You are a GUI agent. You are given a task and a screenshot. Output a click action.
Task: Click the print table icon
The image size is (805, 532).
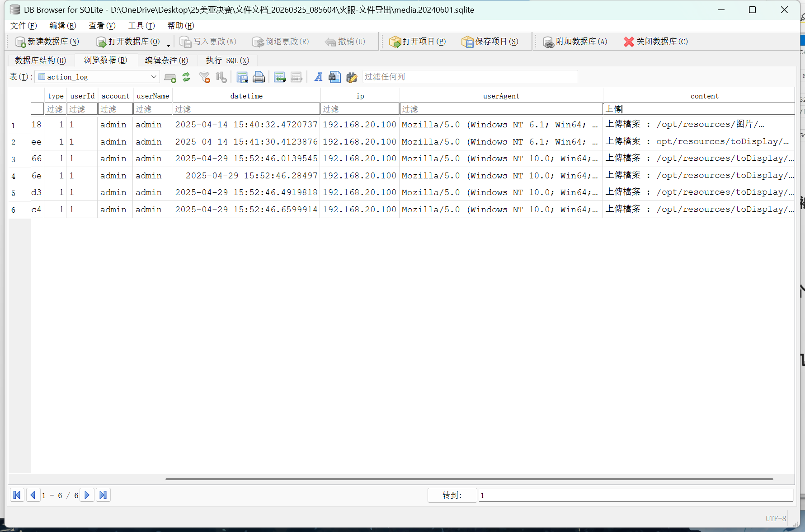[x=259, y=77]
